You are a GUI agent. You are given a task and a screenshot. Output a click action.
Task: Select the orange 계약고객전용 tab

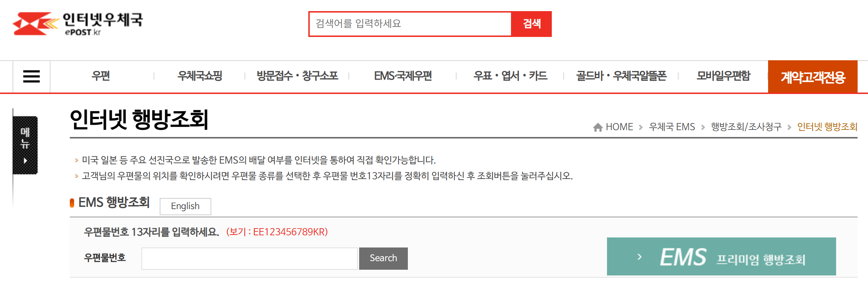(813, 77)
